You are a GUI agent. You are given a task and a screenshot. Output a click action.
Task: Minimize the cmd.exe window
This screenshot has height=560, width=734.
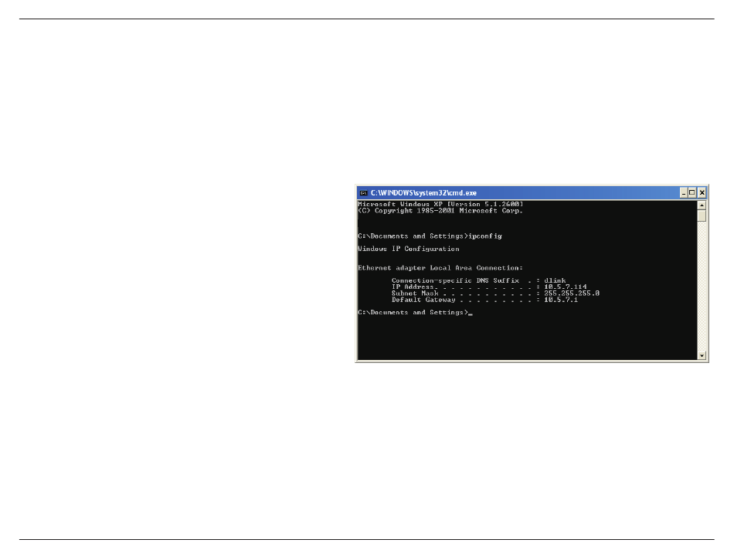[684, 193]
